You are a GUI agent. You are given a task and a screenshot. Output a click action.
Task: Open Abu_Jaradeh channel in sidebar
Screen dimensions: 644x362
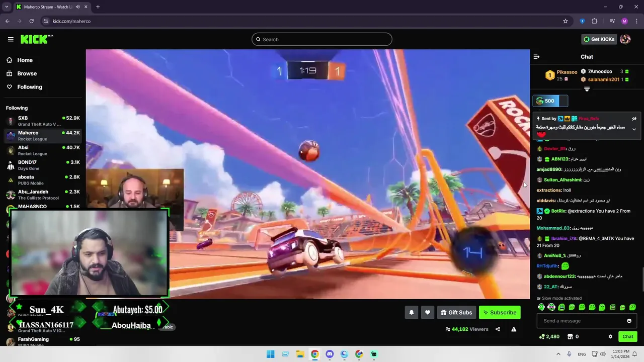click(43, 195)
